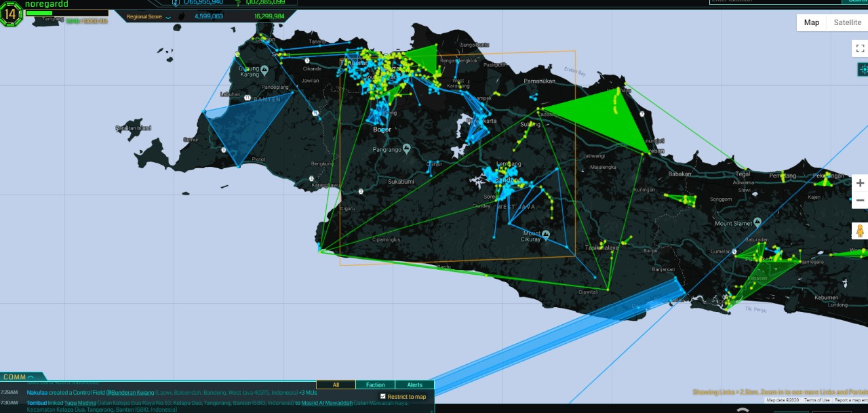Click the Sukabumi city label
The image size is (868, 413).
[400, 182]
